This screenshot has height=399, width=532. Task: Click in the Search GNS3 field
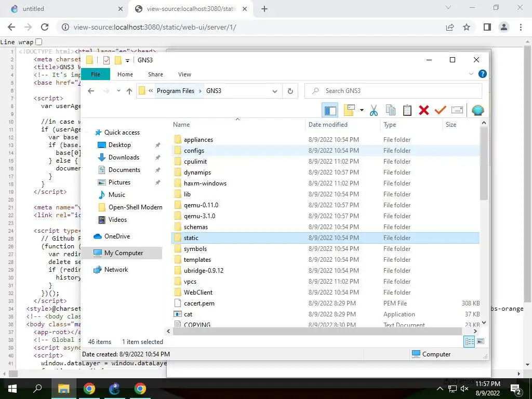(394, 91)
